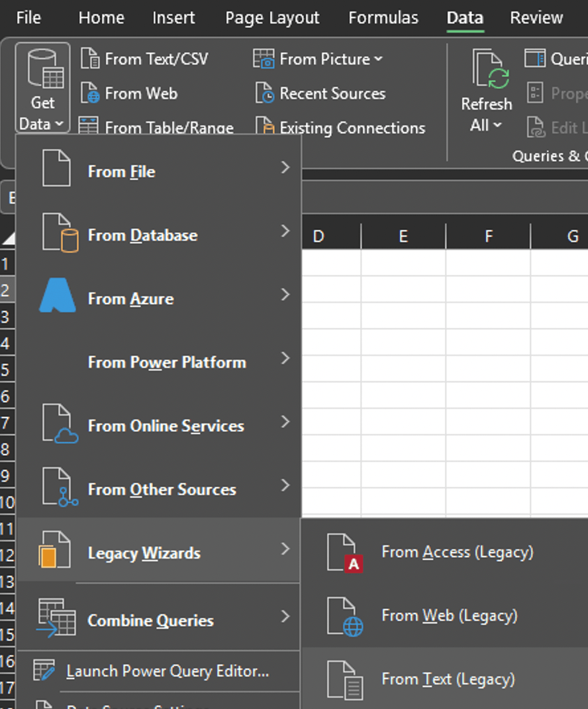The image size is (588, 709).
Task: Switch to the Page Layout tab
Action: [x=272, y=18]
